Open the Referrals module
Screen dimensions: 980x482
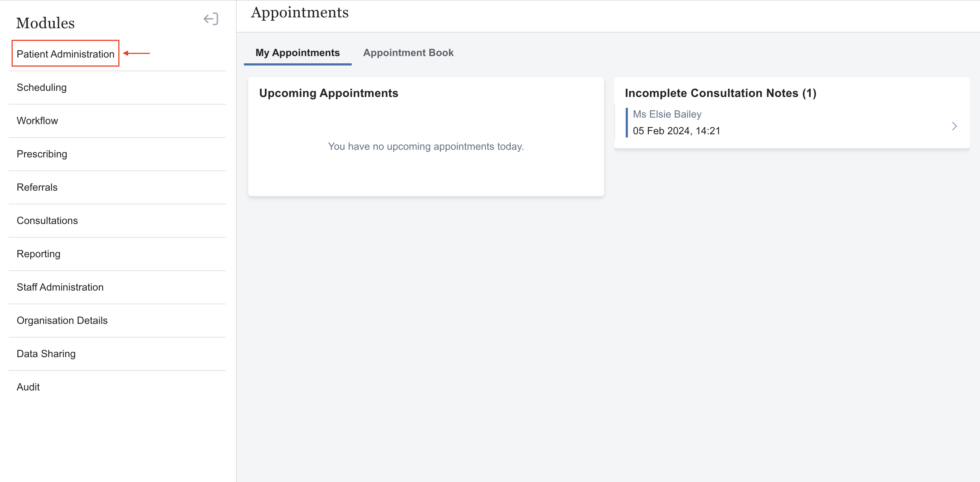pos(37,187)
